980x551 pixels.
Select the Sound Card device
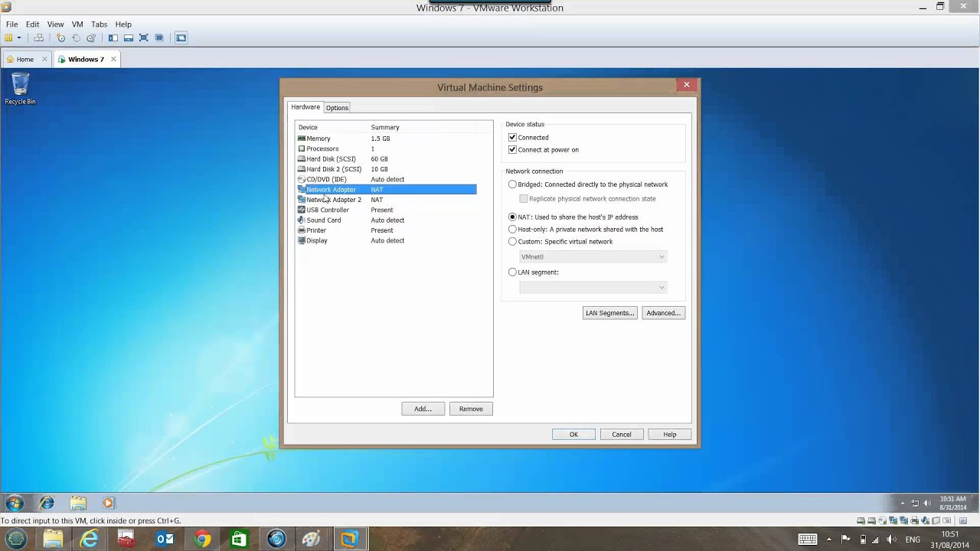[387, 220]
